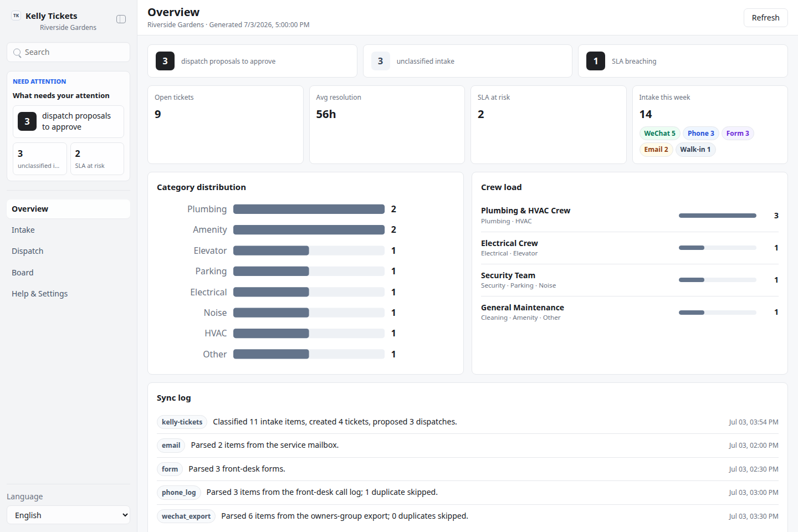The height and width of the screenshot is (532, 798).
Task: Click the dispatch proposals count badge
Action: pyautogui.click(x=165, y=61)
